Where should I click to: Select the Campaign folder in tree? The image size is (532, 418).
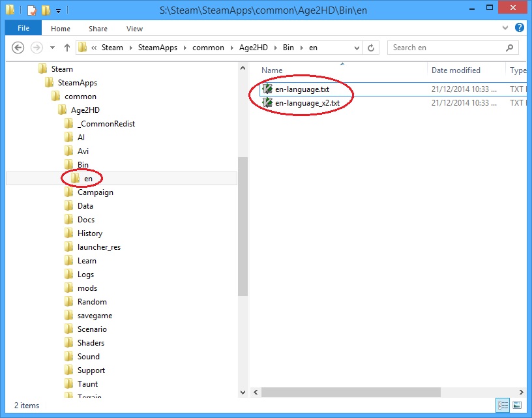tap(95, 192)
